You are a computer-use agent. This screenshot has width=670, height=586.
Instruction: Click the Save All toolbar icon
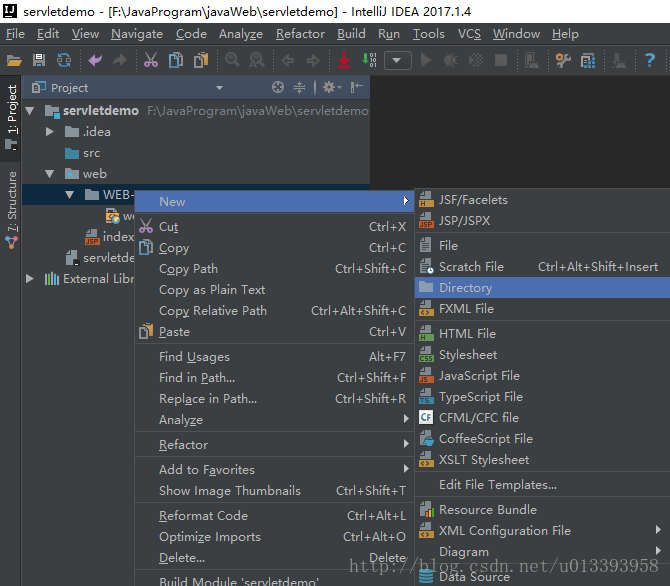point(39,60)
